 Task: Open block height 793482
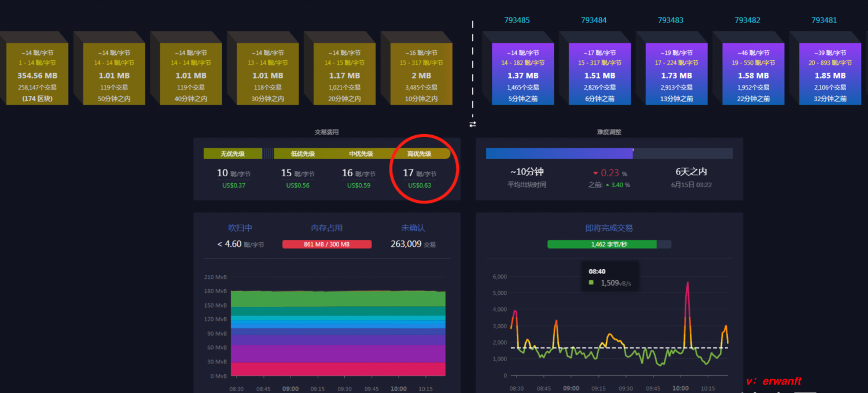[748, 20]
